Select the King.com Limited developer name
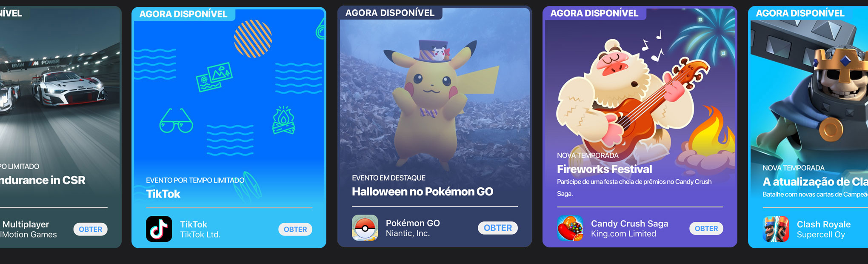The width and height of the screenshot is (868, 264). [x=623, y=234]
